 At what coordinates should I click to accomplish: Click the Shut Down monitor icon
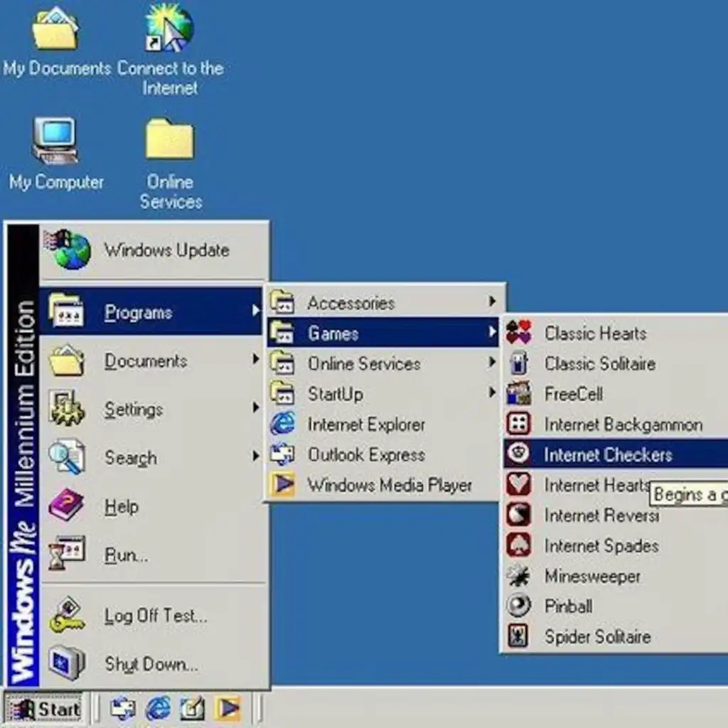tap(67, 663)
